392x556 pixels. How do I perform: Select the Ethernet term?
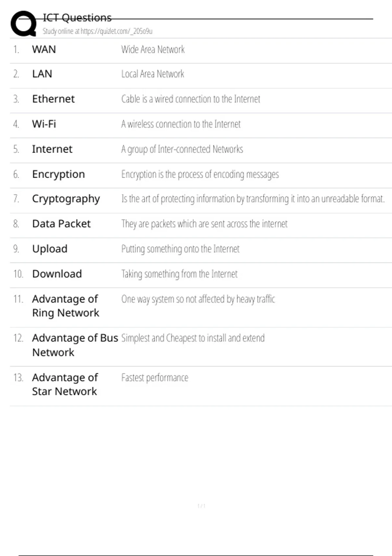pyautogui.click(x=53, y=99)
